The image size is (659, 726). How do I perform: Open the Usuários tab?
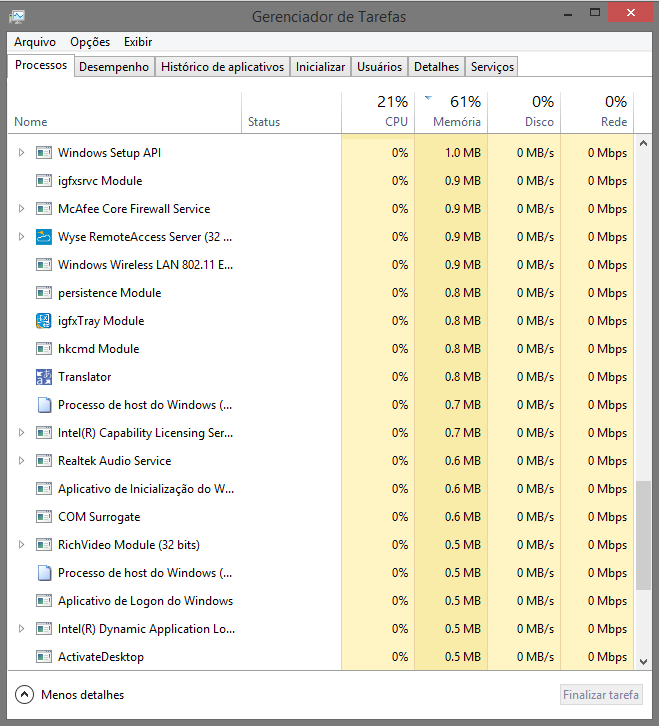tap(379, 67)
